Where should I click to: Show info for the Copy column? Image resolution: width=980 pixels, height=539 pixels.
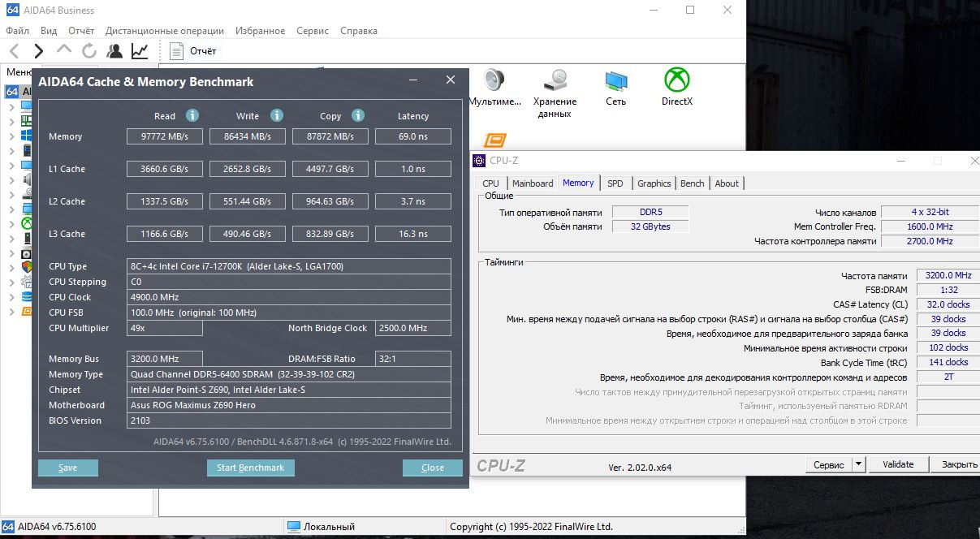tap(358, 115)
